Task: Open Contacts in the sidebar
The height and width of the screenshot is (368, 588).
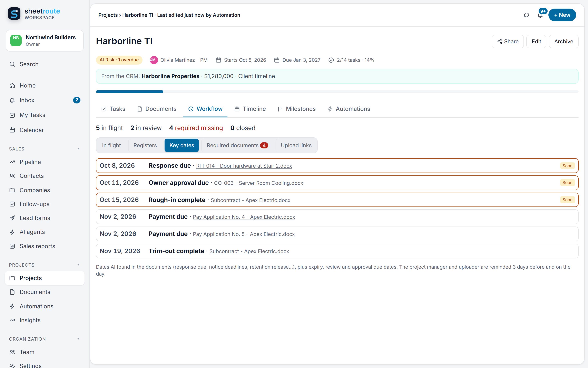Action: point(45,176)
